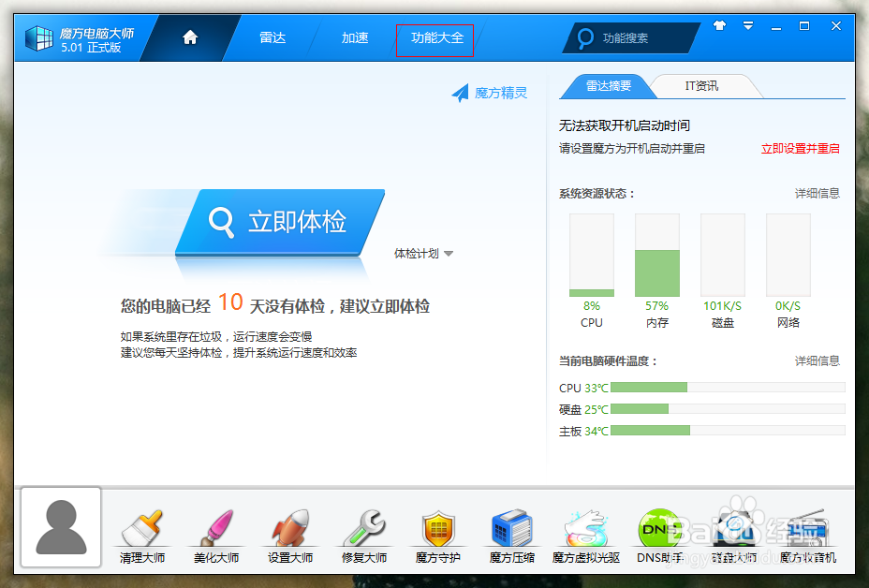
Task: Click the 内存 usage bar
Action: click(657, 255)
